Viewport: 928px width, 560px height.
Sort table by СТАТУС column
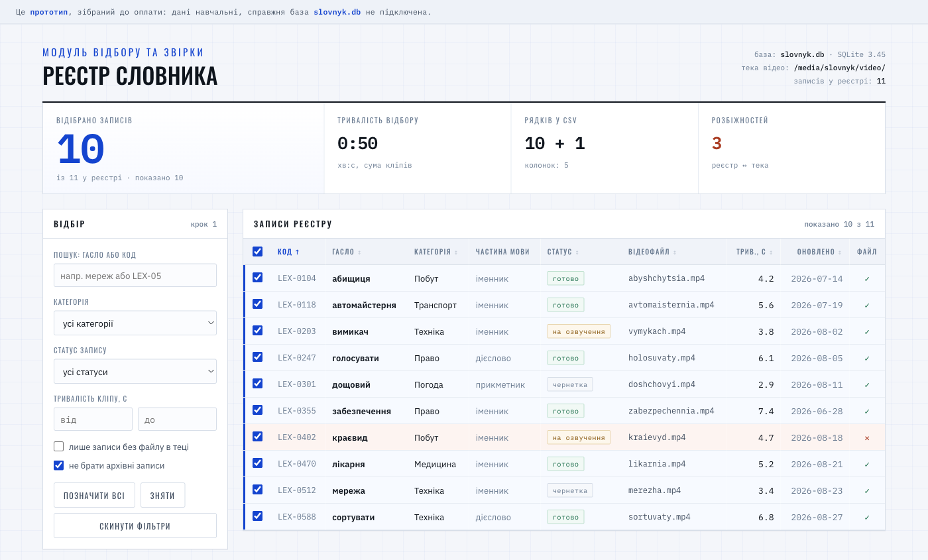point(563,252)
